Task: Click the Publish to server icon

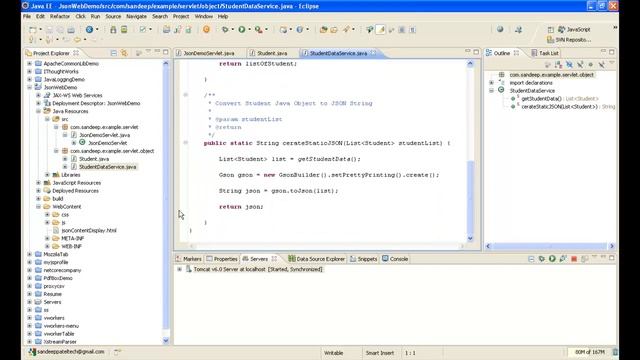Action: [x=584, y=259]
